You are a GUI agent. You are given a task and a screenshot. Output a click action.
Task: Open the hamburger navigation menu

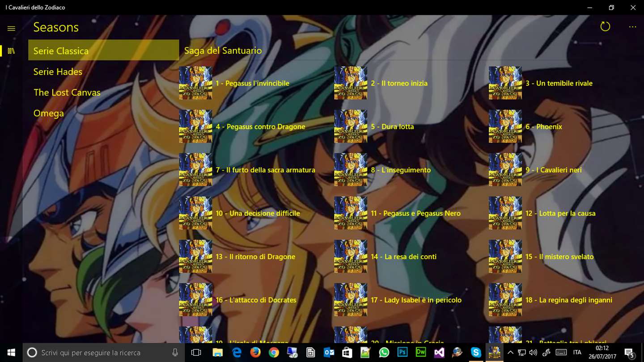(11, 28)
